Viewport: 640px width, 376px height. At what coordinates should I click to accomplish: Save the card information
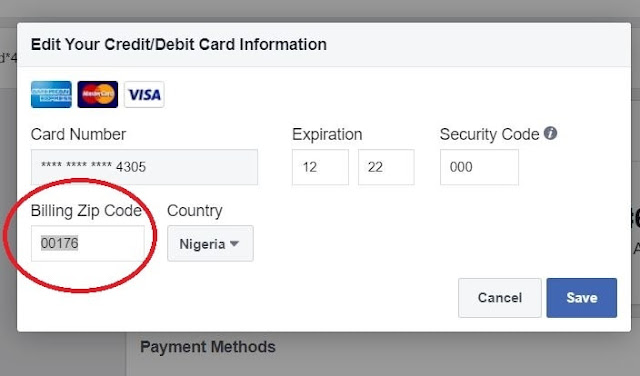click(582, 298)
